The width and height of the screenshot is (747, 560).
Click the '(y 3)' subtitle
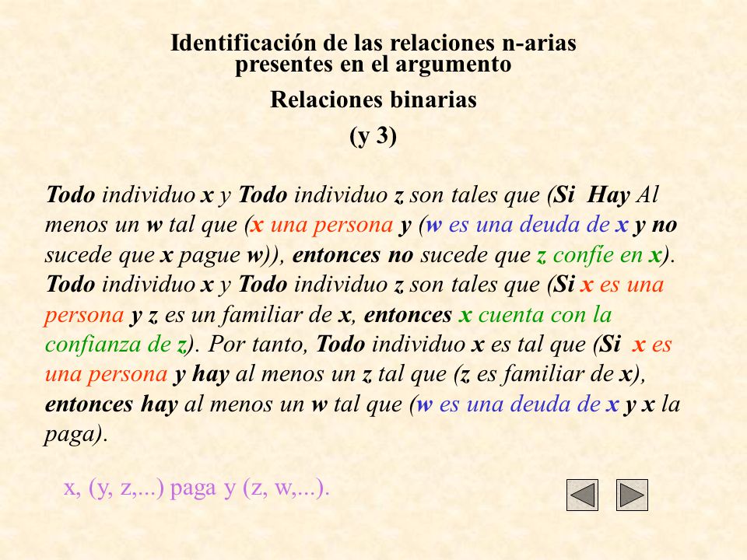click(373, 136)
